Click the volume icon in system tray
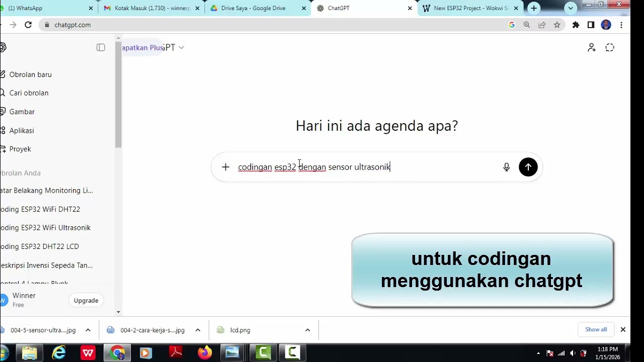The width and height of the screenshot is (644, 362). point(573,353)
